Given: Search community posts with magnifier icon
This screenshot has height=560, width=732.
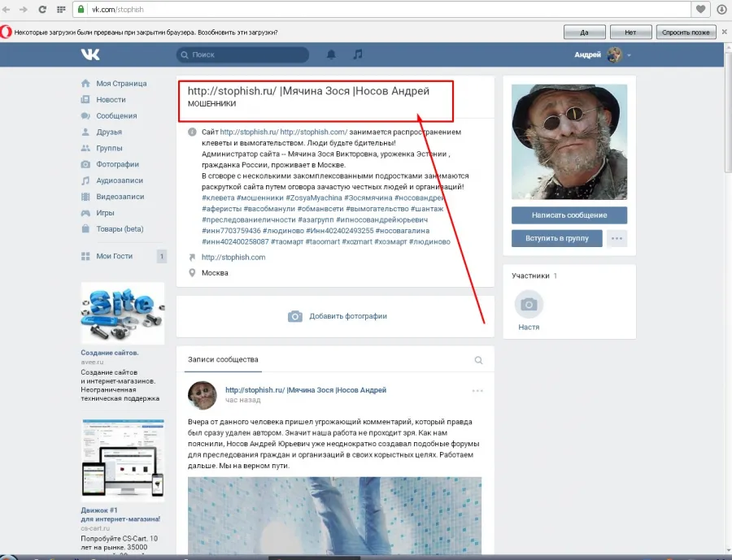Looking at the screenshot, I should (x=478, y=360).
